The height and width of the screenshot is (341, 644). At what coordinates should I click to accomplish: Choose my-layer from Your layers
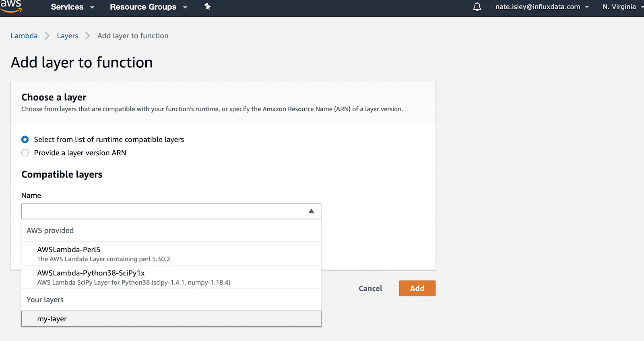(171, 319)
